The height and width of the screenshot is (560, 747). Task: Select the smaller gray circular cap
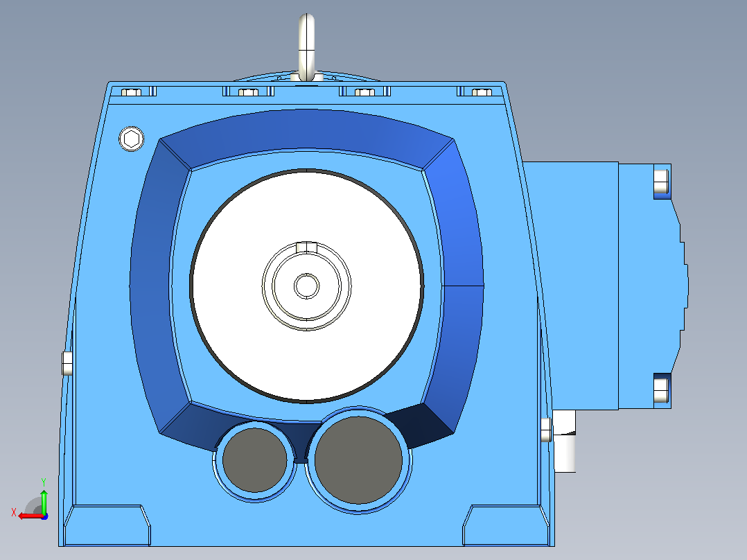pyautogui.click(x=255, y=460)
